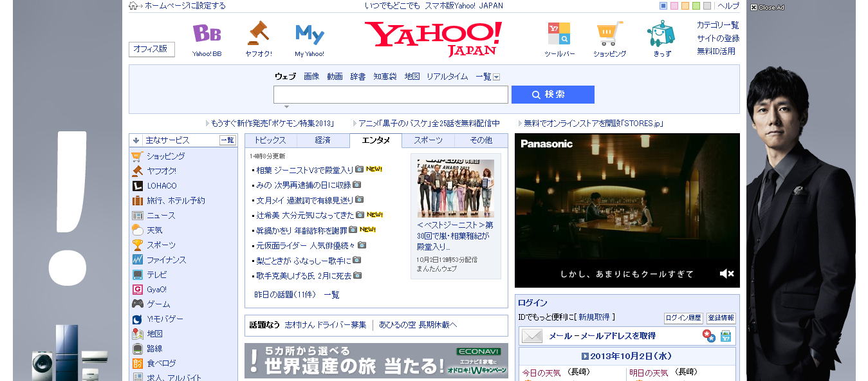The width and height of the screenshot is (868, 381).
Task: Open the 辻希美 大分元気になってきた headline
Action: (x=305, y=215)
